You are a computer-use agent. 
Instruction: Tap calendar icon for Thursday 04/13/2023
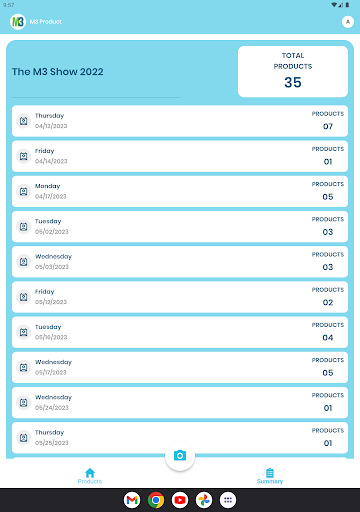tap(23, 121)
